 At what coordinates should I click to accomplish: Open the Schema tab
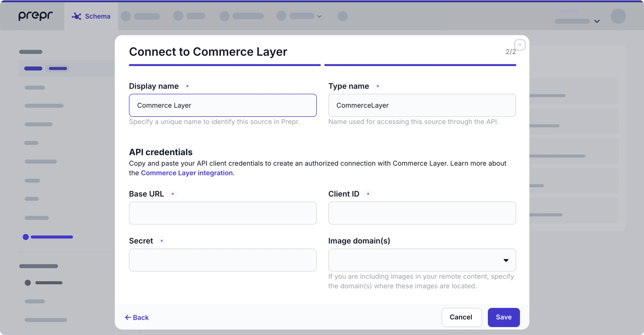(97, 16)
